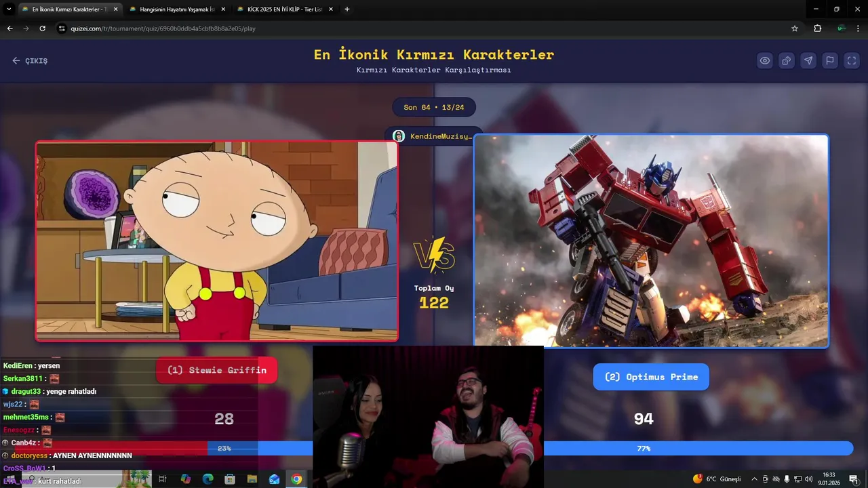Close the Hangisinin Hayatını Yaşamak tab
868x488 pixels.
pos(222,9)
